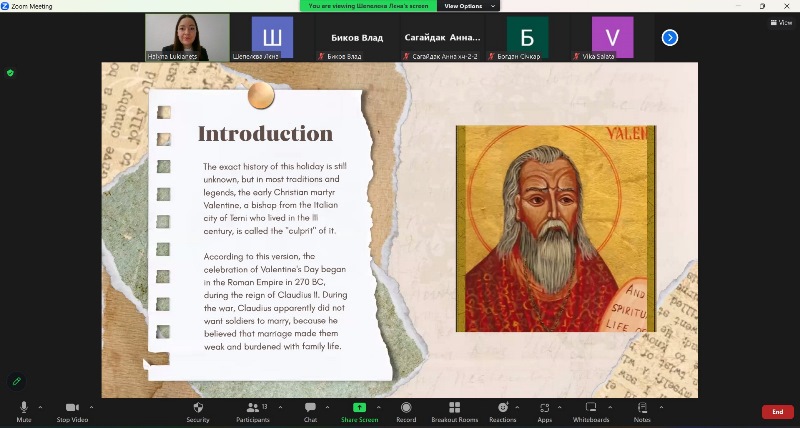Image resolution: width=800 pixels, height=428 pixels.
Task: Mute the microphone
Action: 23,412
